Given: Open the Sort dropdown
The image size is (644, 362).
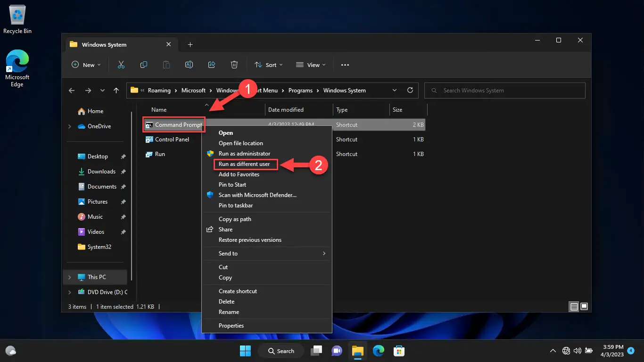Looking at the screenshot, I should click(x=269, y=65).
